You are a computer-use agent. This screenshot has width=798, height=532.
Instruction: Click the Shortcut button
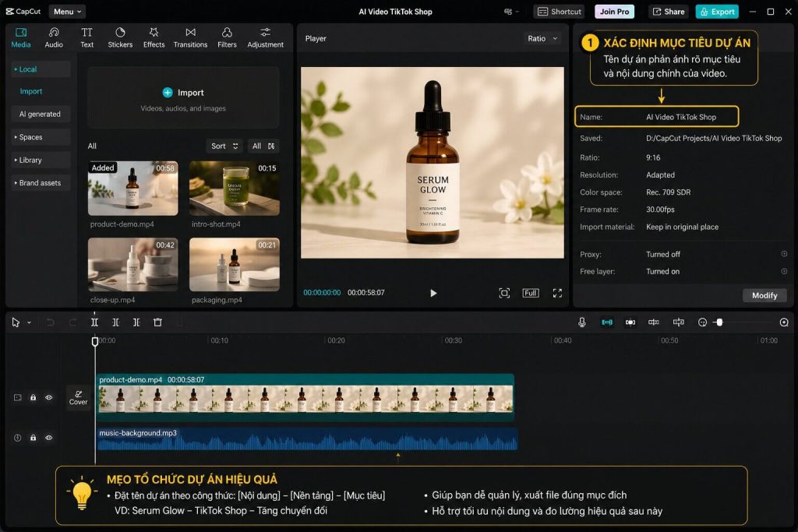(x=559, y=11)
